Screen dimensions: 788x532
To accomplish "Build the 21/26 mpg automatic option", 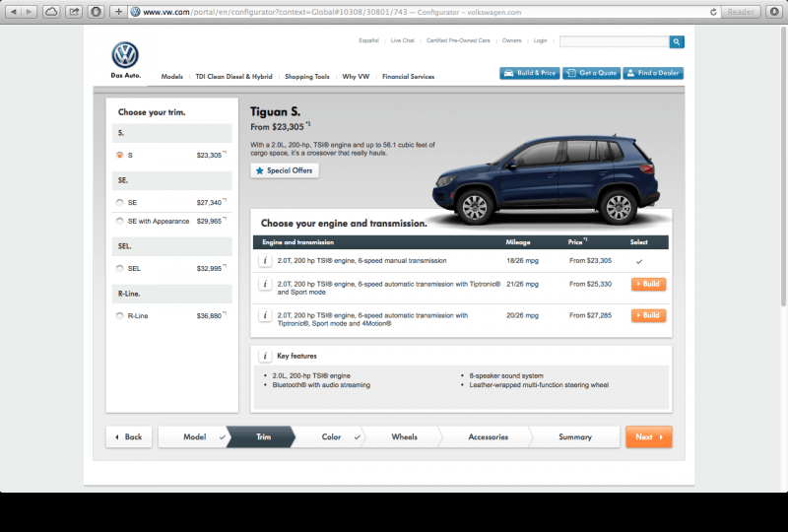I will point(648,284).
